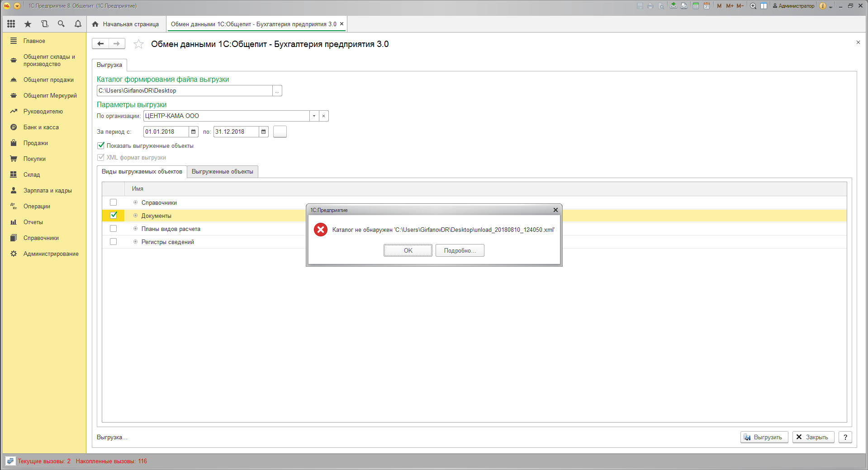Click the Закрыть button
The image size is (868, 470).
[813, 437]
